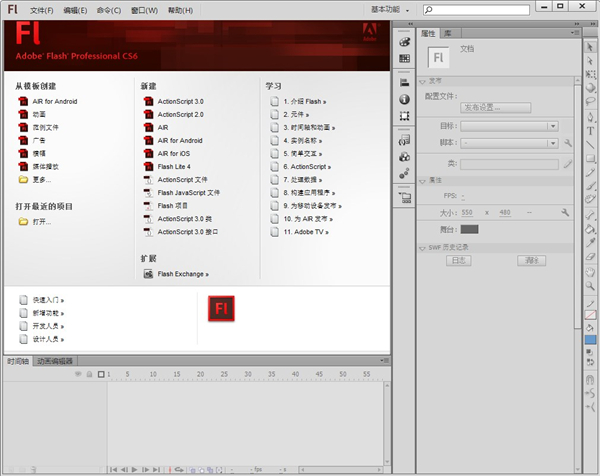Activate the Zoom magnifier tool
Viewport: 600px width, 476px height.
[x=591, y=285]
